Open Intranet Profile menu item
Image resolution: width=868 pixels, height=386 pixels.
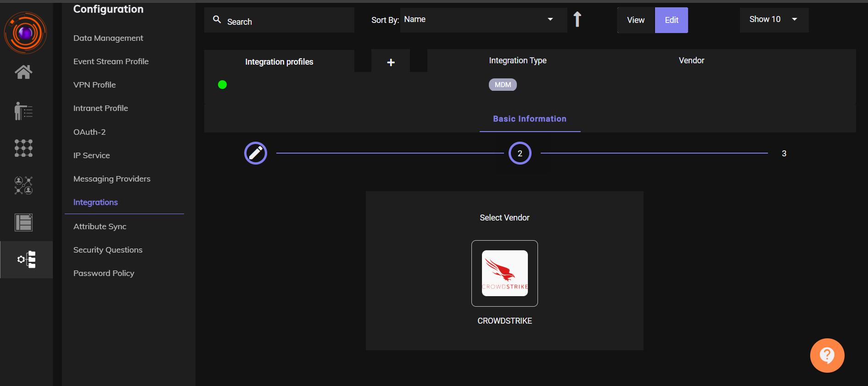101,108
